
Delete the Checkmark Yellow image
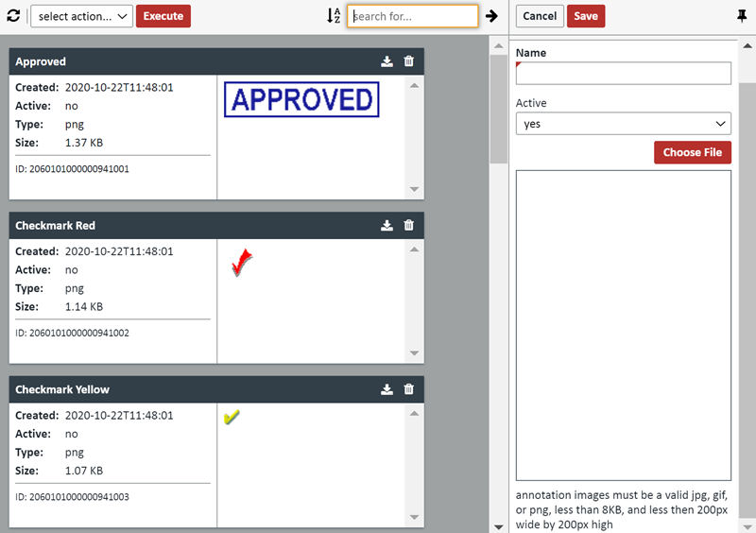point(408,389)
